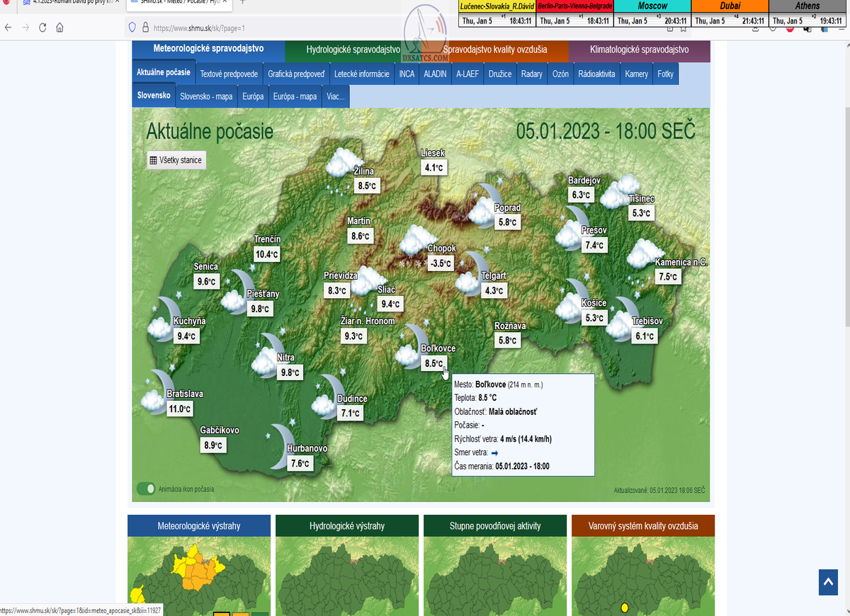The width and height of the screenshot is (850, 616).
Task: Open Stupne povodňovej aktivity panel header
Action: (495, 526)
